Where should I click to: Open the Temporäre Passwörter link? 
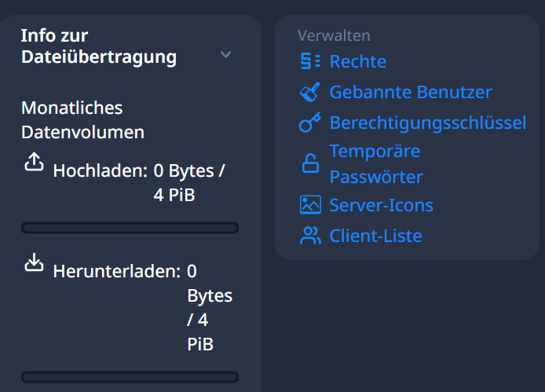tap(376, 164)
